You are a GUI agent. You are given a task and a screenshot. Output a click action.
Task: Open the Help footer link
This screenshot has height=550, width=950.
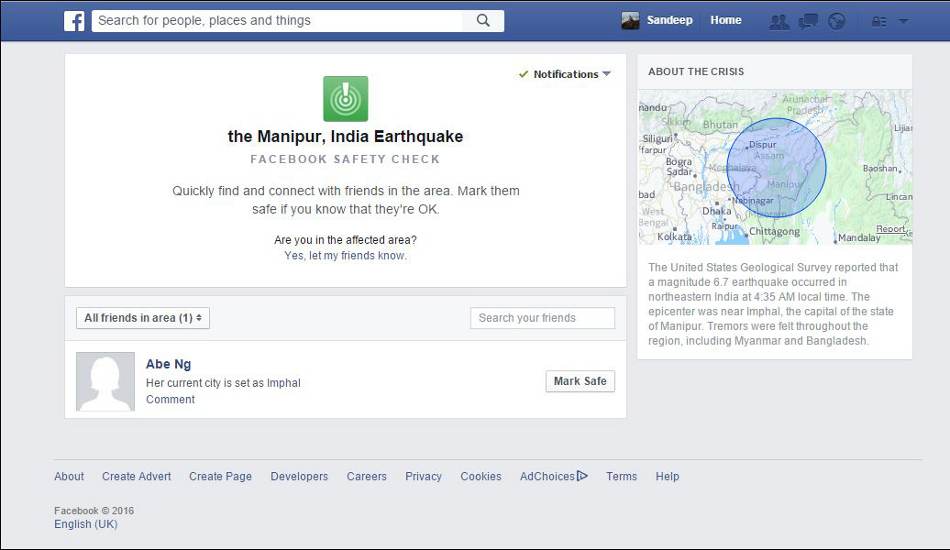667,477
